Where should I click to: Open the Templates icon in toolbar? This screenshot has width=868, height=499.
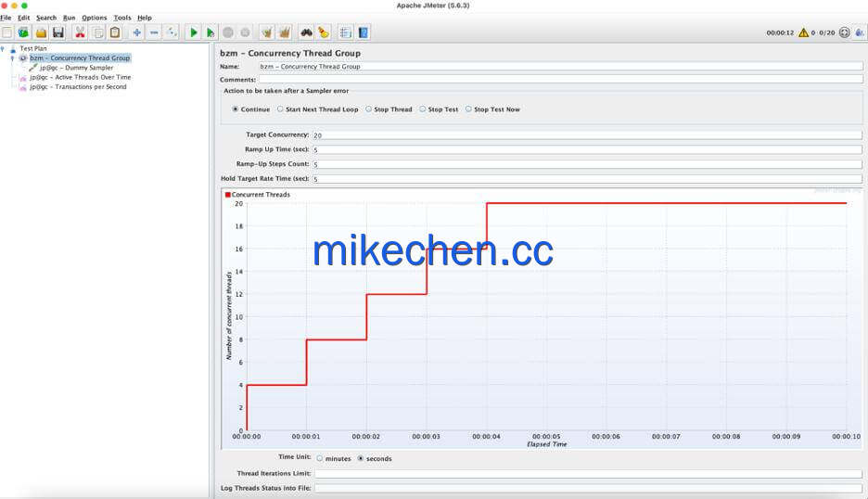[23, 32]
